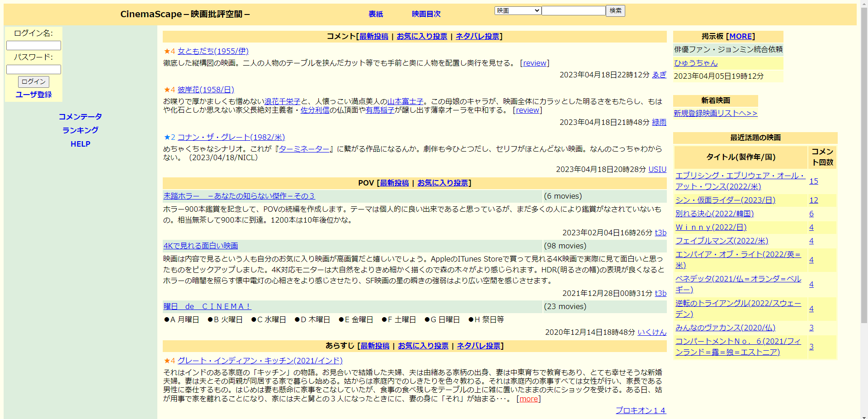Open the コメンテータ sidebar link
This screenshot has height=419, width=868.
coord(80,117)
